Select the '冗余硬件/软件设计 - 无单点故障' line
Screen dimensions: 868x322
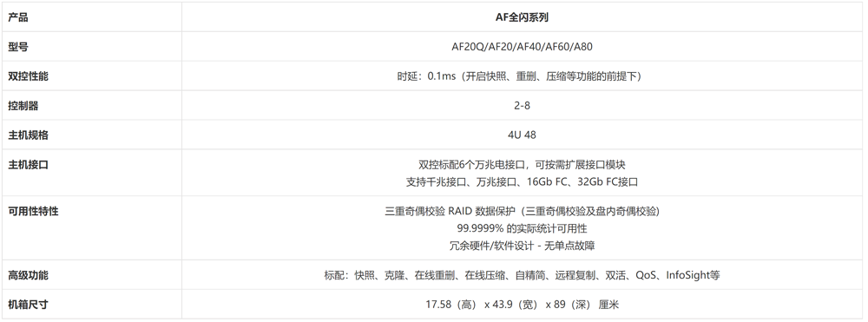click(x=522, y=246)
